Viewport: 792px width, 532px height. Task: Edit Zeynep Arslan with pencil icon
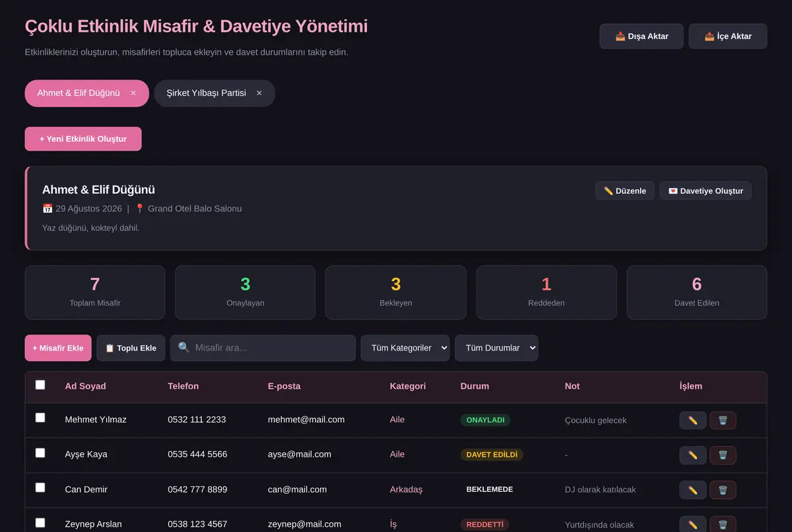(x=693, y=524)
